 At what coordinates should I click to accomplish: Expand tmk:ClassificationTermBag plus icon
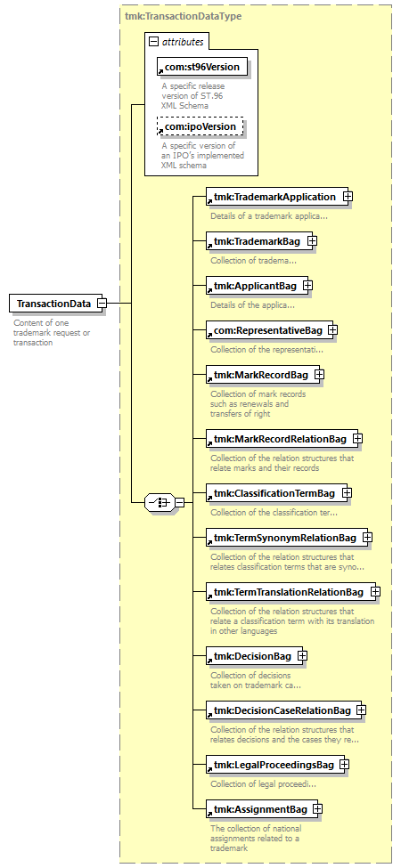[x=347, y=492]
